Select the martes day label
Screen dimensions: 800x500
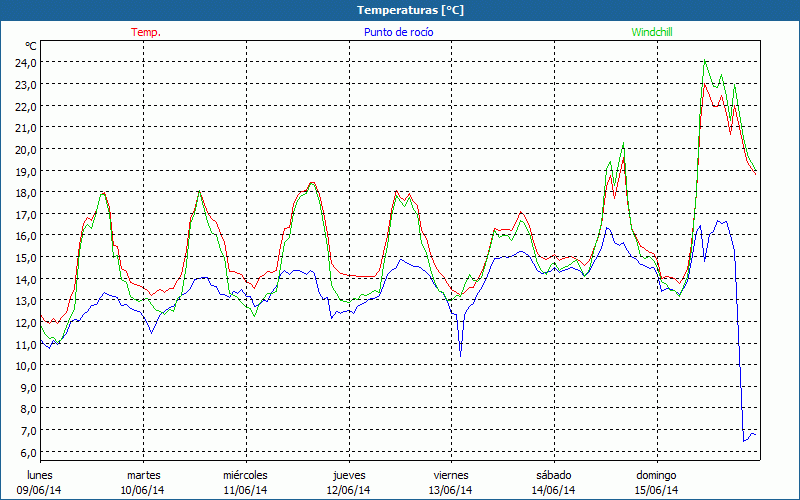143,474
